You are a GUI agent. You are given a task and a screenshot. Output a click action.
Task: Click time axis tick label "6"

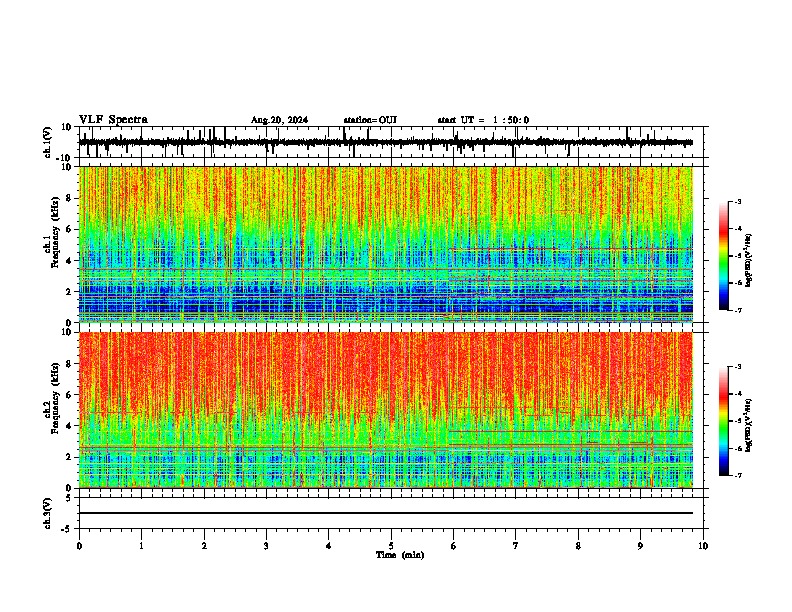tap(454, 546)
